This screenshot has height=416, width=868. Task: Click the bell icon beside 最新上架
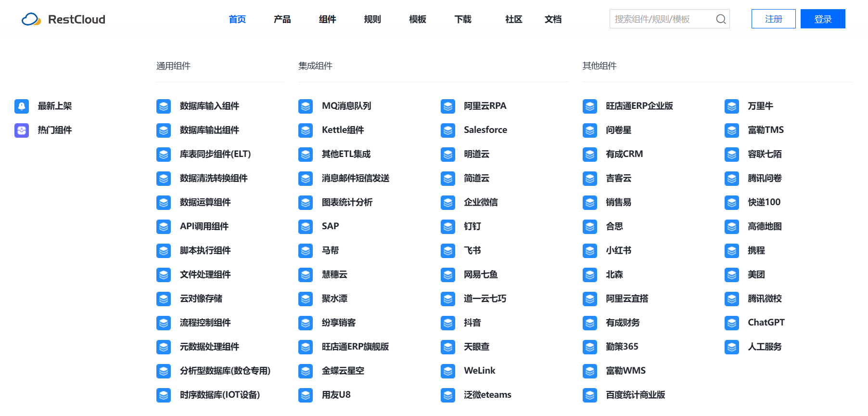click(22, 106)
